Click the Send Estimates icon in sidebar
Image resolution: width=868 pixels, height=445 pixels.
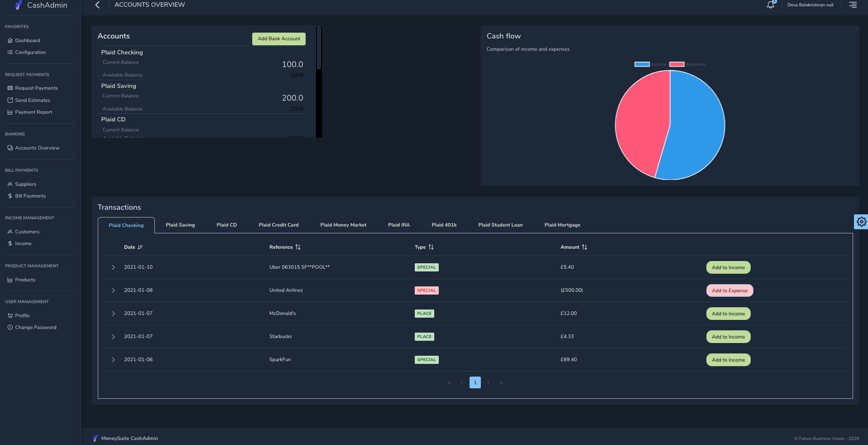(10, 100)
